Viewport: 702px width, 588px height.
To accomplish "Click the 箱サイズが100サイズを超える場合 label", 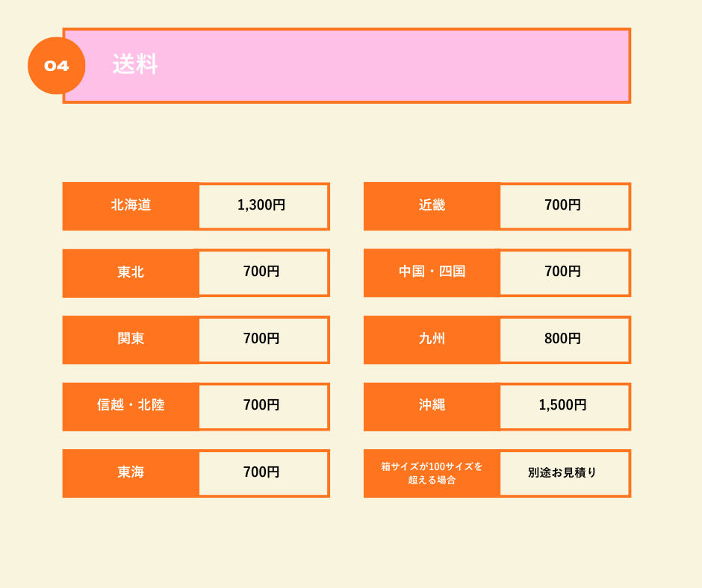I will pyautogui.click(x=432, y=472).
